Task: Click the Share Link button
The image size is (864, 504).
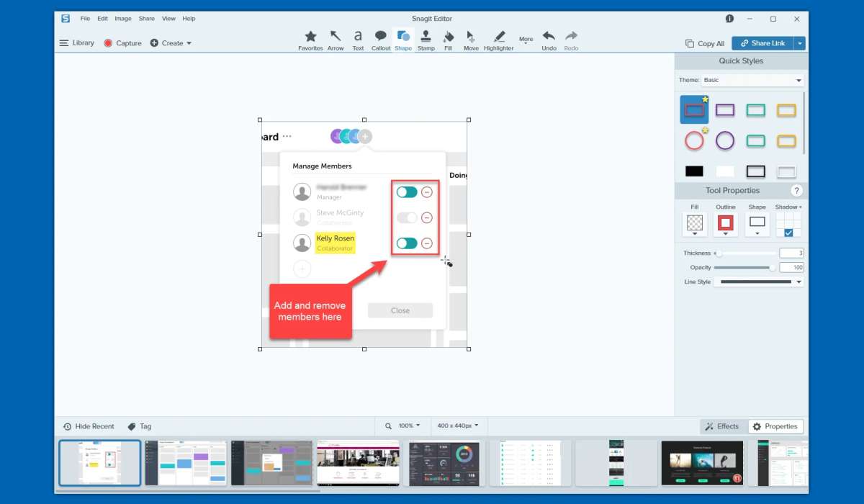Action: [x=762, y=43]
